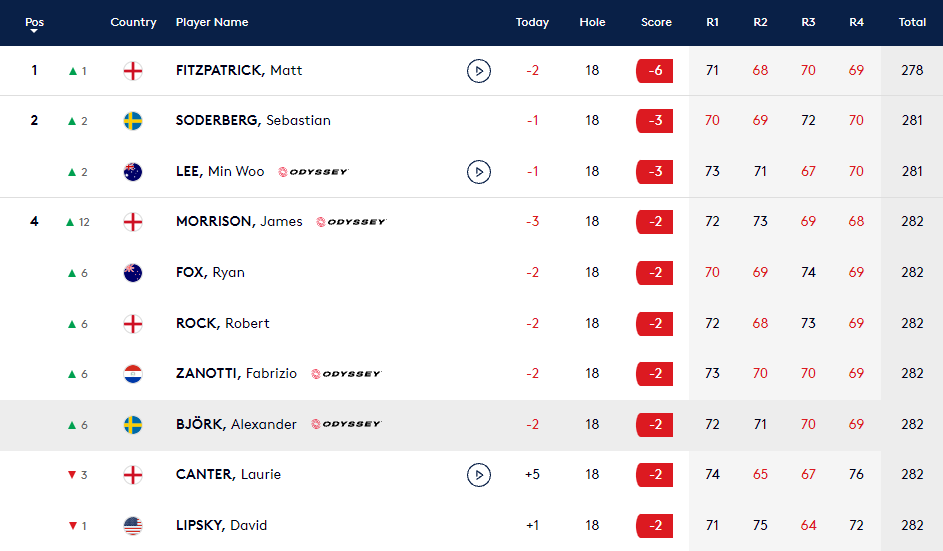
Task: Open Ryan Fox's player profile
Action: pyautogui.click(x=210, y=273)
